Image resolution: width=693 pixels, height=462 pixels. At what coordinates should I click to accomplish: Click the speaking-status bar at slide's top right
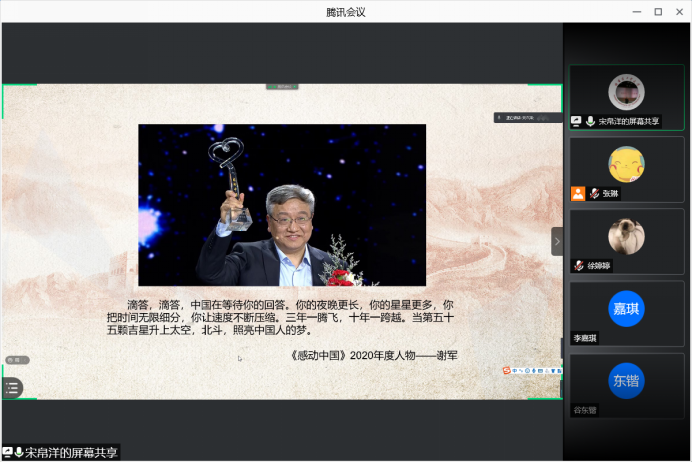(526, 117)
